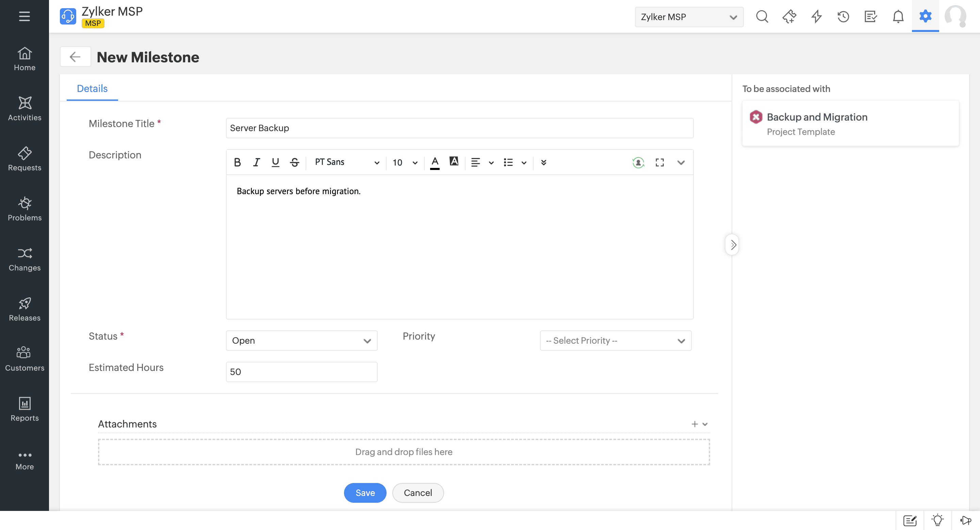Click the Strikethrough icon

point(294,162)
